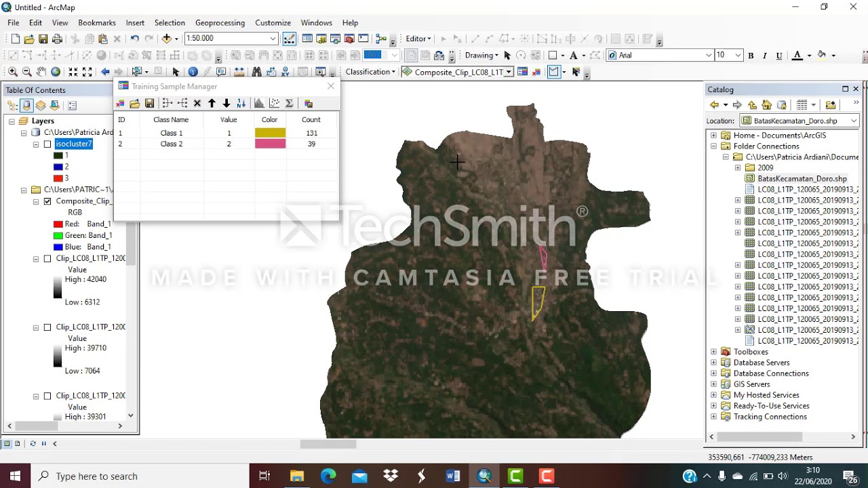This screenshot has width=868, height=488.
Task: Create a new map document
Action: pyautogui.click(x=15, y=39)
